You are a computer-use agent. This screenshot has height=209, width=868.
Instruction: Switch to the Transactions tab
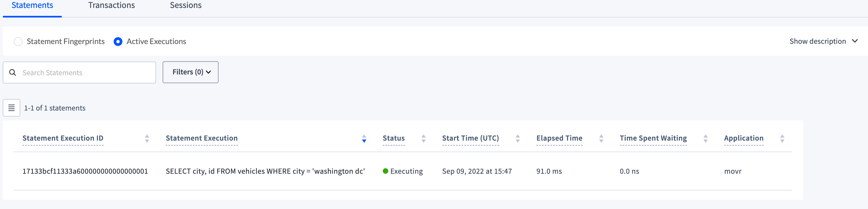(x=111, y=5)
